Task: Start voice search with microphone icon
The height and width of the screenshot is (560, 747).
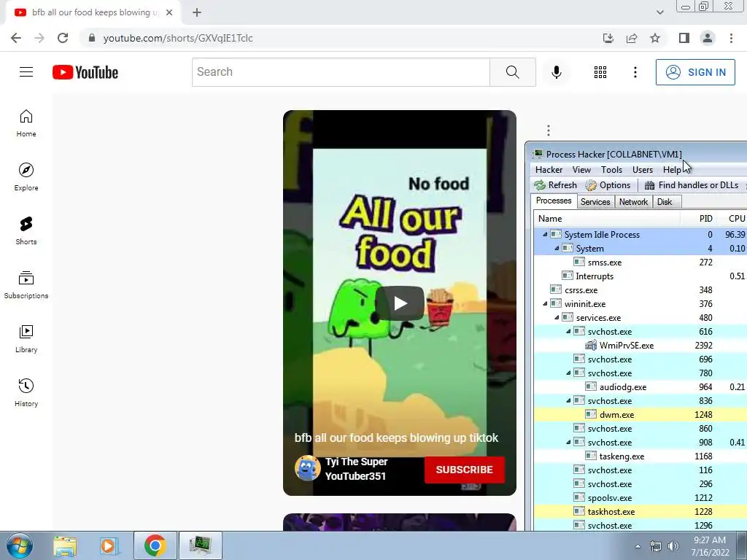Action: pos(556,72)
